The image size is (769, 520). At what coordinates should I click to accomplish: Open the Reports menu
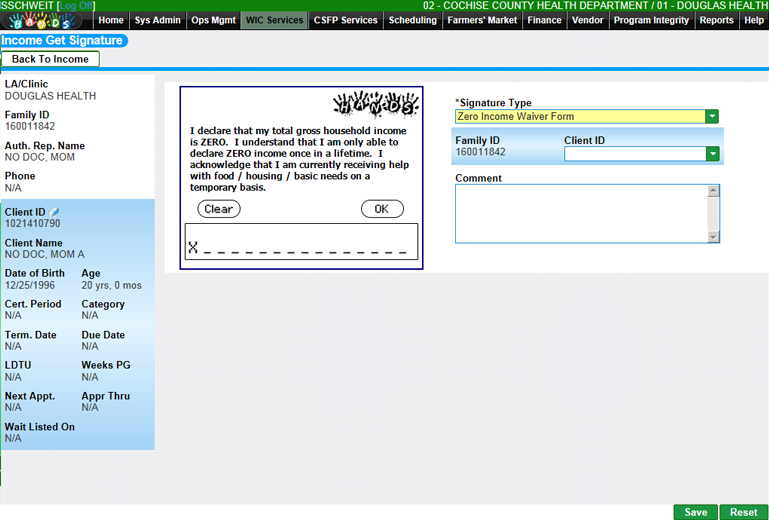716,20
